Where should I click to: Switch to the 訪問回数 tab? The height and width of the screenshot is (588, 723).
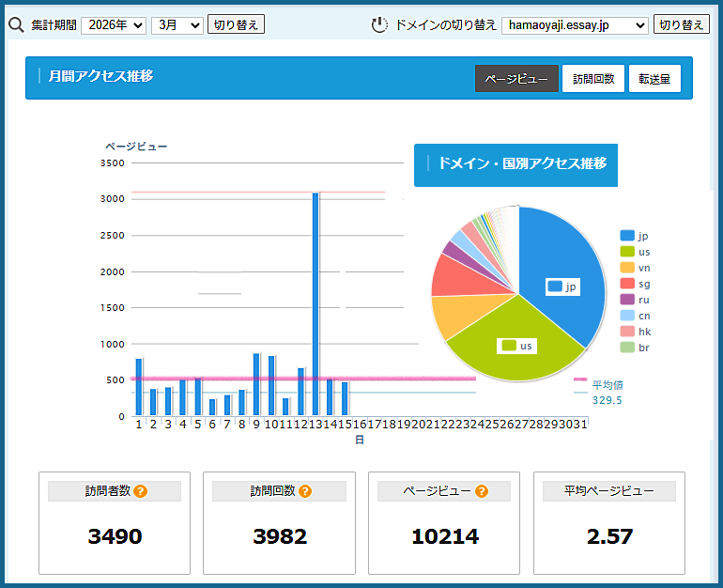pyautogui.click(x=593, y=79)
